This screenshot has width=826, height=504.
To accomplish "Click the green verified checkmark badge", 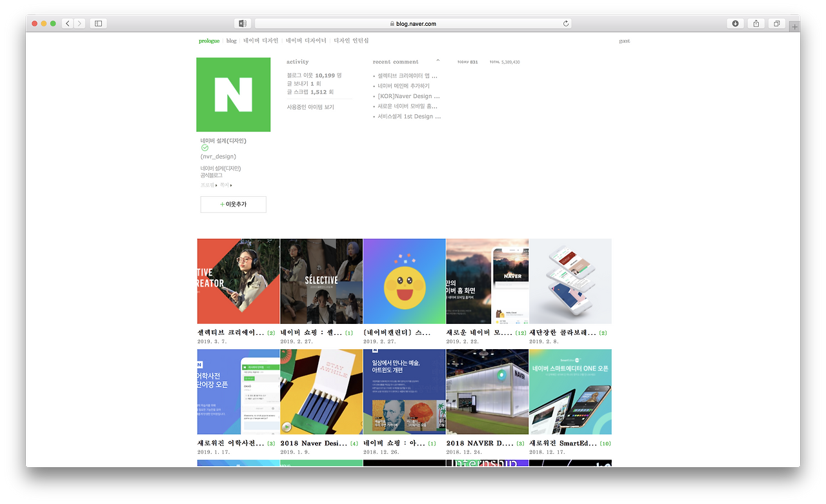I will [205, 148].
